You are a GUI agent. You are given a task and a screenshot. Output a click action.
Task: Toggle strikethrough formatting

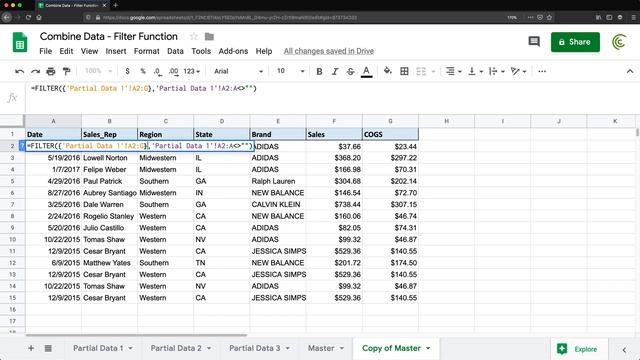(x=350, y=71)
